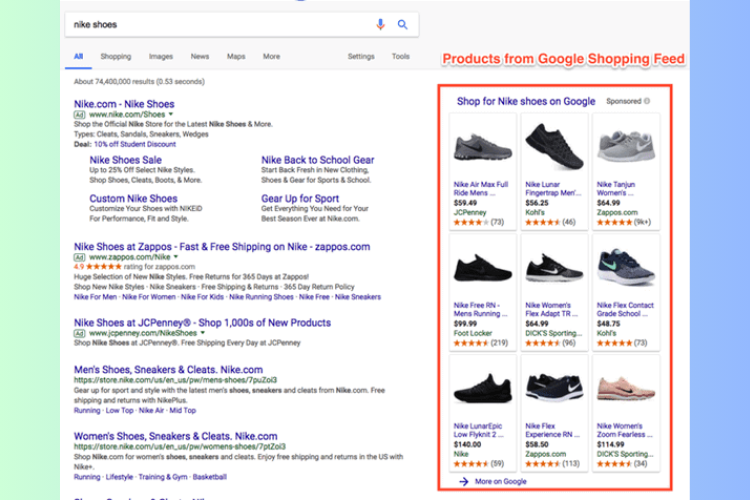750x500 pixels.
Task: Click the Ad badge on JCPenney result
Action: 79,333
